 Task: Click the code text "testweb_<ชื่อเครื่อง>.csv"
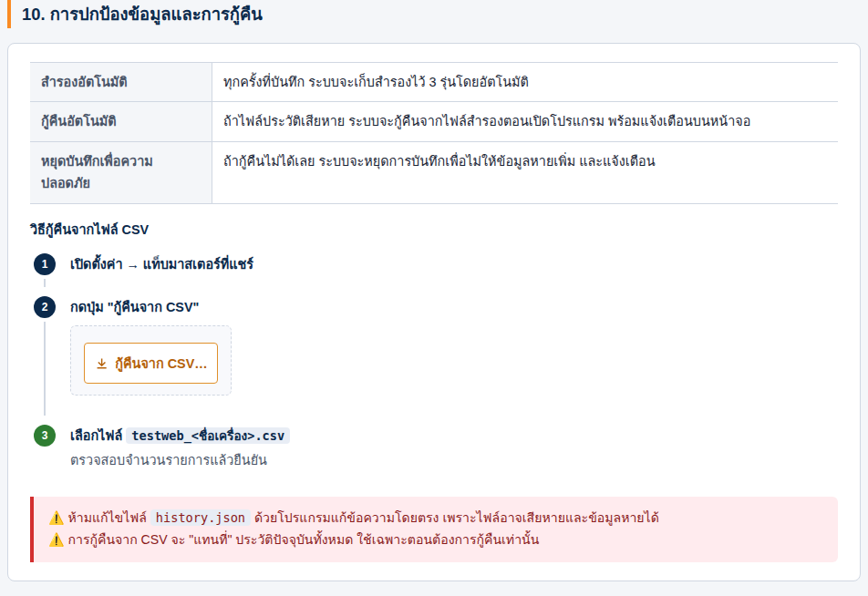208,436
